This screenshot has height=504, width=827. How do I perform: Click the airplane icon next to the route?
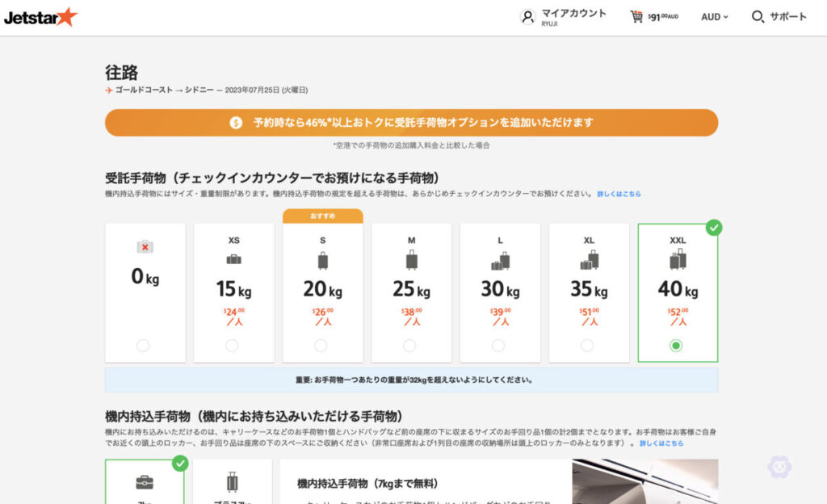(x=109, y=89)
